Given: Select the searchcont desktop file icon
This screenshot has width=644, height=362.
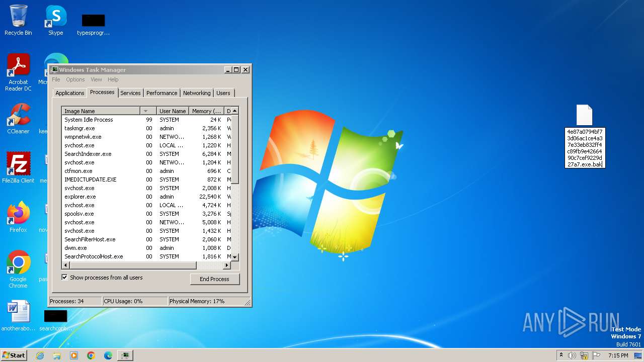Looking at the screenshot, I should click(x=55, y=320).
